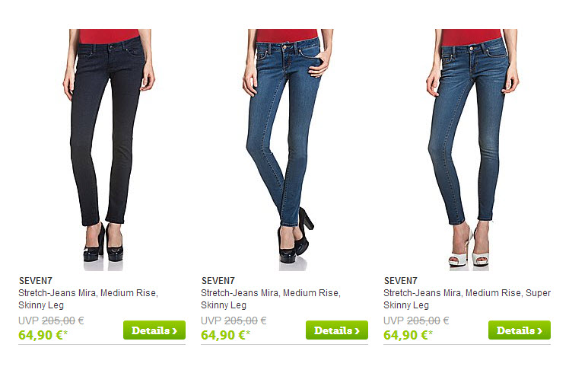The image size is (588, 370).
Task: Open the Stretch-Jeans Mira Super Skinny Leg title
Action: point(467,298)
